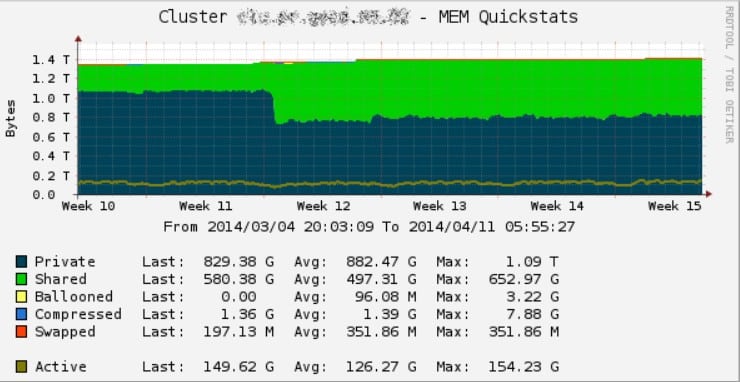This screenshot has width=740, height=382.
Task: Click Private average value '882.47 G'
Action: point(381,262)
